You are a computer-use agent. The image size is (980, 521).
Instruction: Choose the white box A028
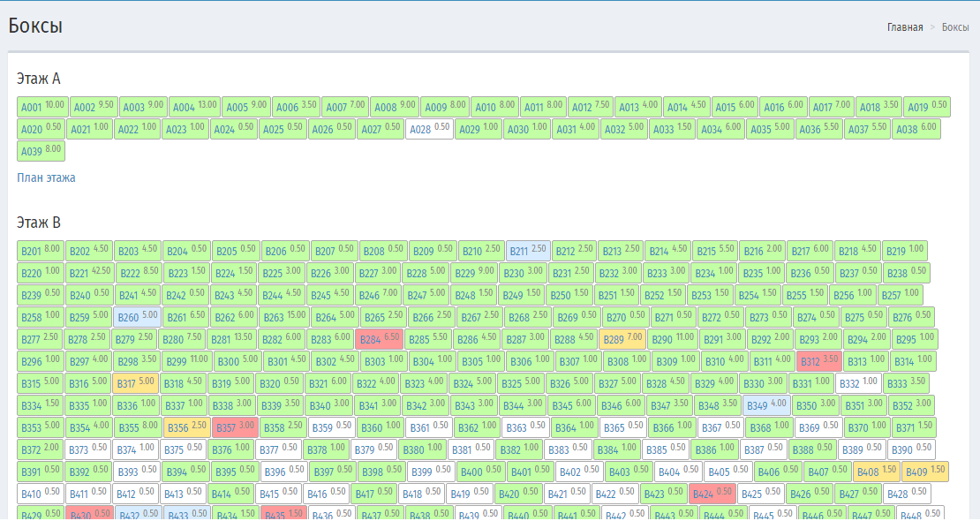click(x=429, y=129)
